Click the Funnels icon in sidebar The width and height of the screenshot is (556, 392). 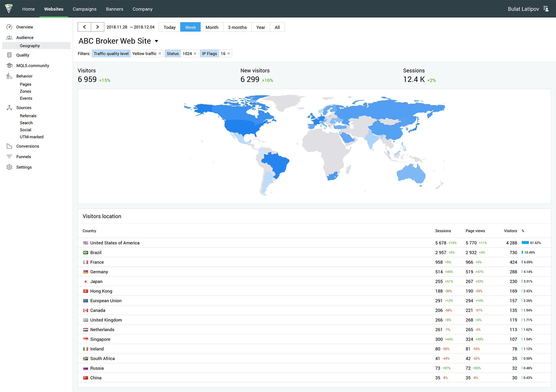[x=9, y=156]
